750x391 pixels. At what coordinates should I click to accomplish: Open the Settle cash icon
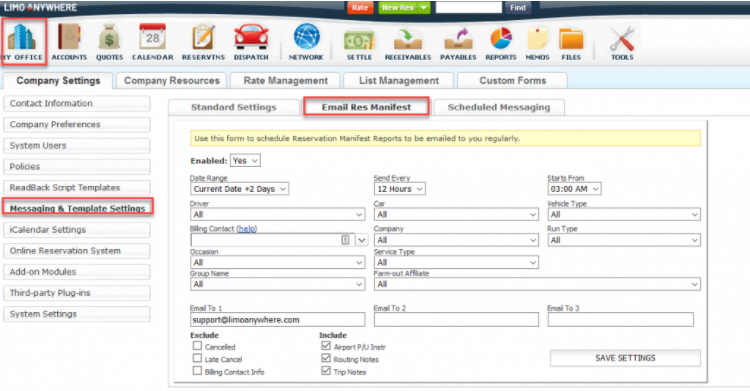(x=359, y=39)
